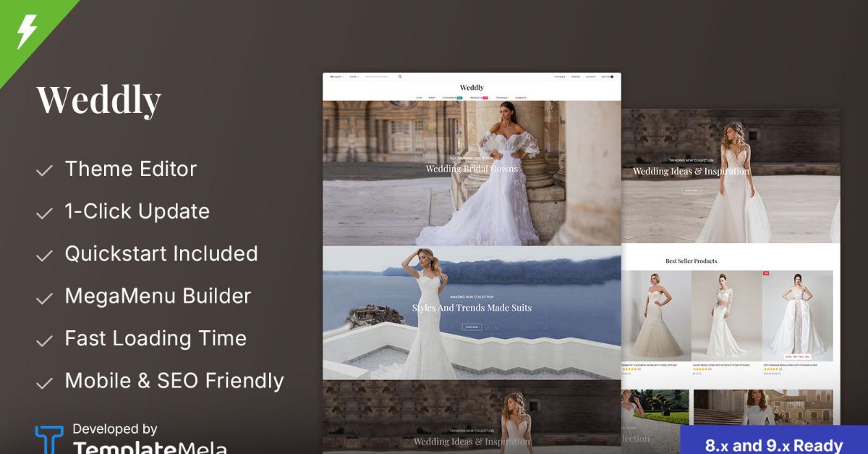This screenshot has height=454, width=868.
Task: Open the English language dropdown
Action: [x=336, y=76]
